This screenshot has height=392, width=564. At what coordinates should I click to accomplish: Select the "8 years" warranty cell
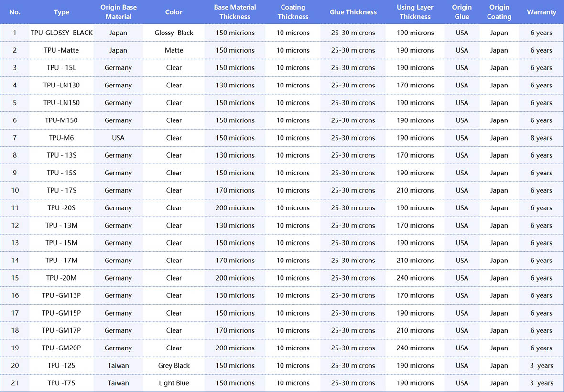[541, 138]
